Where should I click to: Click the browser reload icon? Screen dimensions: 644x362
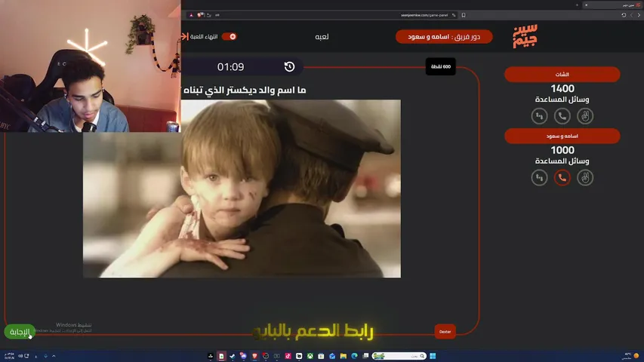click(624, 15)
